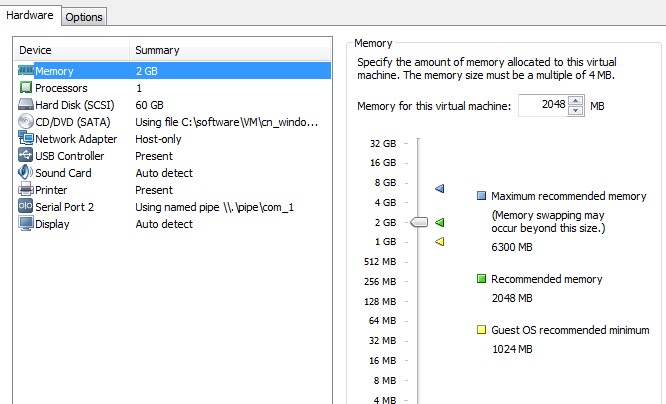Image resolution: width=666 pixels, height=404 pixels.
Task: Click the Display monitor icon
Action: point(26,224)
